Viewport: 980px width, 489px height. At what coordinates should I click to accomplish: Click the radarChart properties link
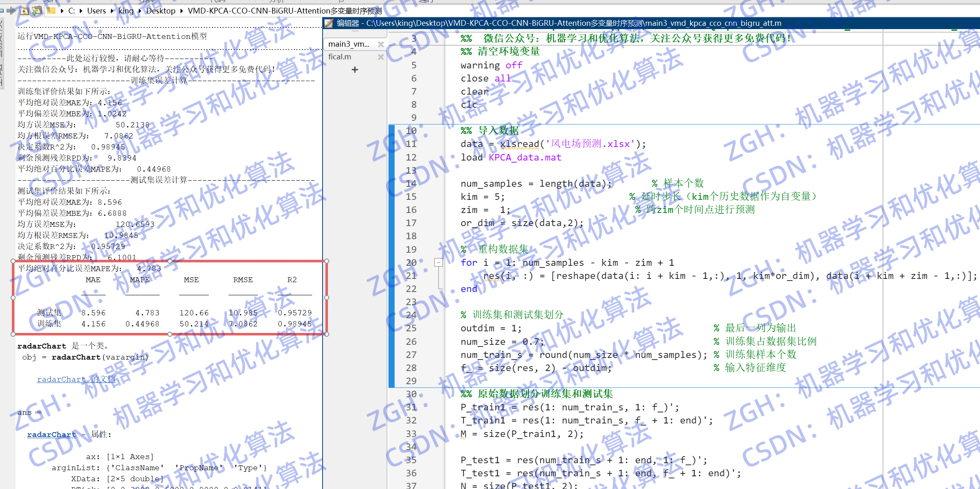[x=52, y=435]
